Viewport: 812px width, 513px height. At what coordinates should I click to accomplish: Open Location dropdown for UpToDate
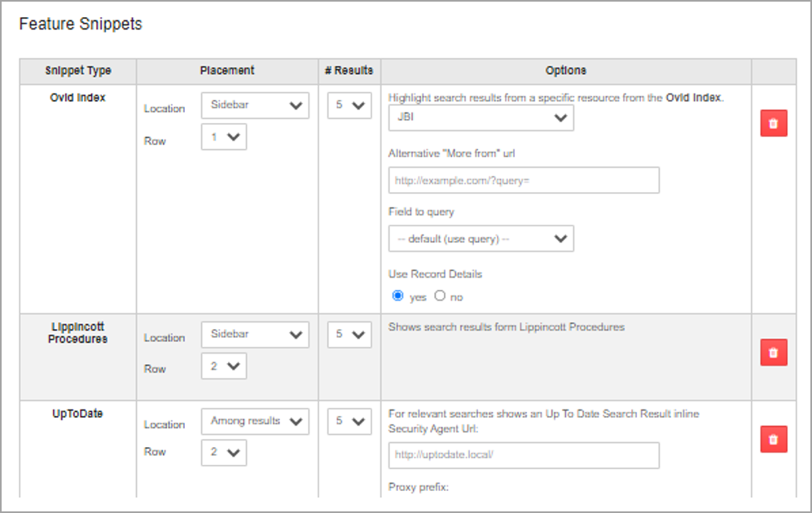point(255,422)
